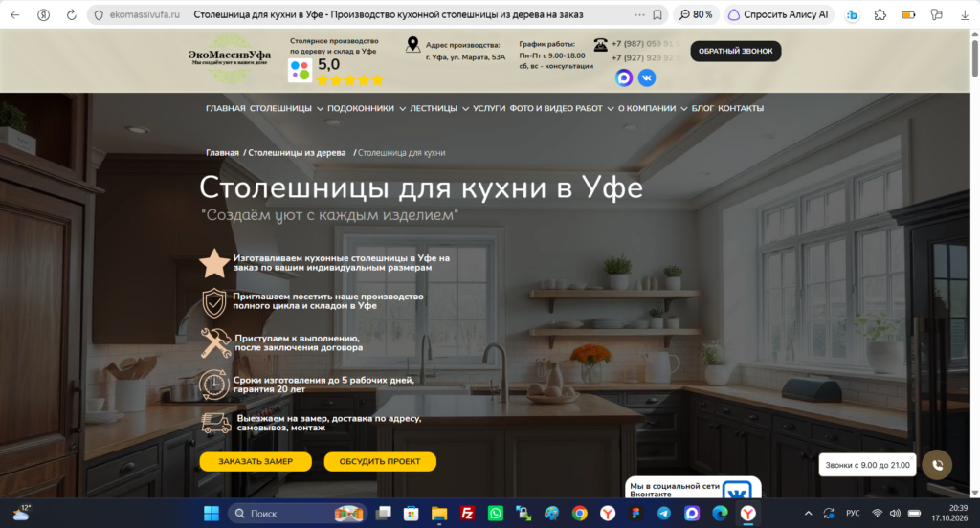Open the 5,0 Yandex rating badge
980x528 pixels.
coord(335,71)
